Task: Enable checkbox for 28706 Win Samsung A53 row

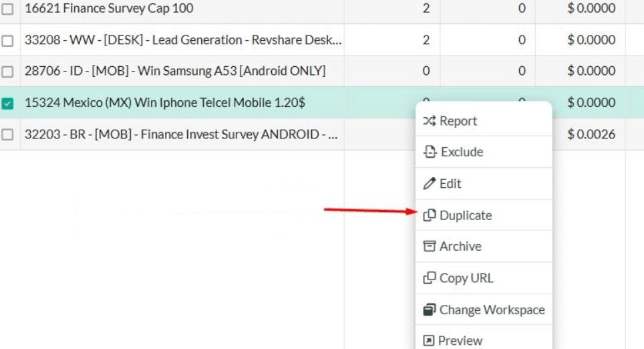Action: click(x=8, y=72)
